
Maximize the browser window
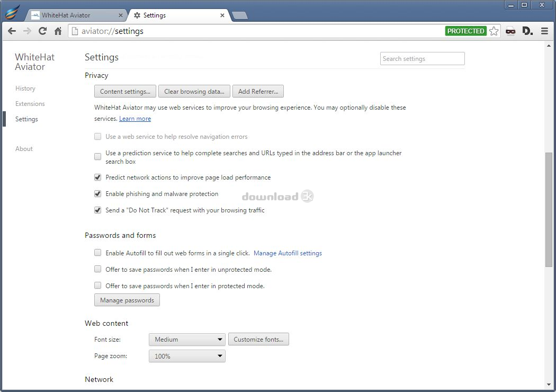(x=524, y=5)
